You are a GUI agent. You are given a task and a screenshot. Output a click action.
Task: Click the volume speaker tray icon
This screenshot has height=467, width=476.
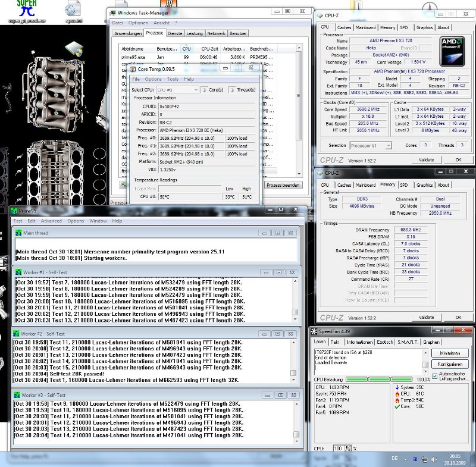[x=434, y=460]
